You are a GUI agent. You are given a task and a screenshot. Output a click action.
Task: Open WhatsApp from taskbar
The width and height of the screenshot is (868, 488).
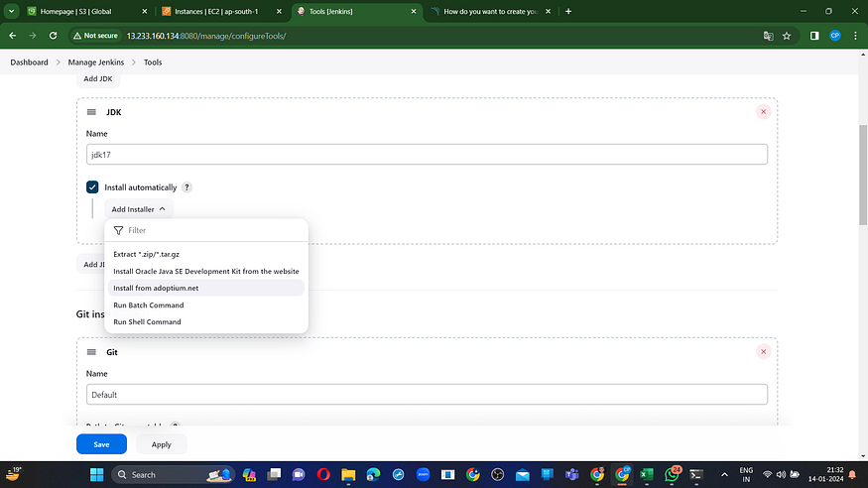coord(672,475)
